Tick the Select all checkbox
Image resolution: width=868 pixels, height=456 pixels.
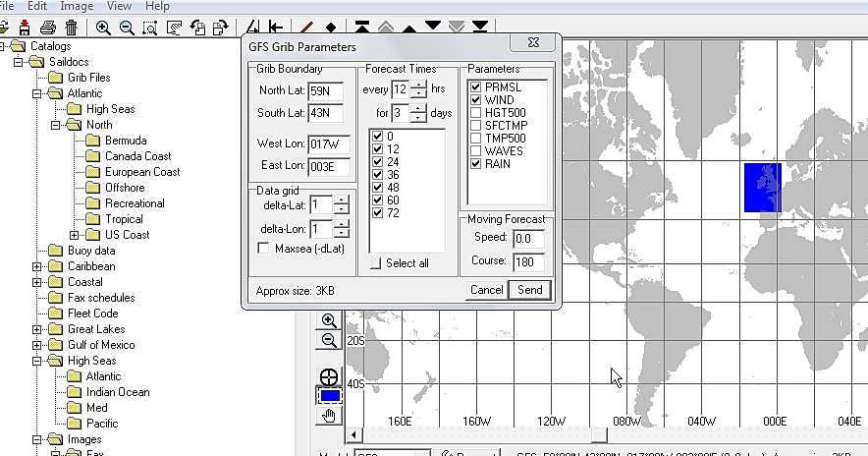[376, 263]
